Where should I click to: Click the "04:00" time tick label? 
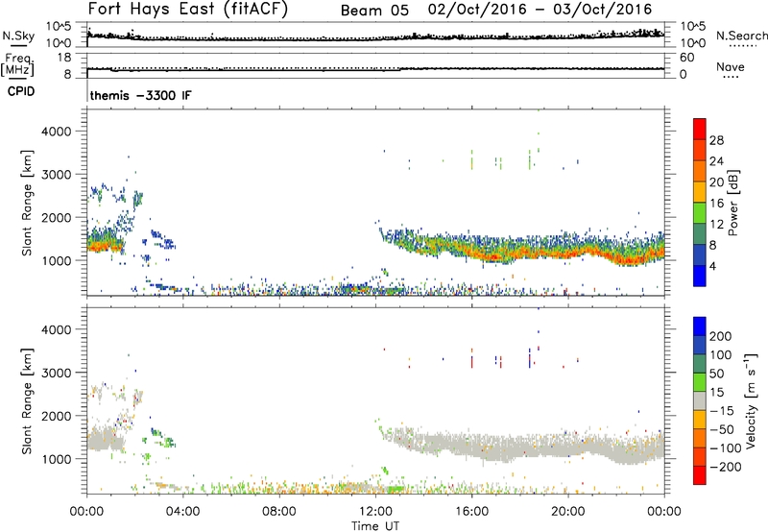(x=182, y=512)
